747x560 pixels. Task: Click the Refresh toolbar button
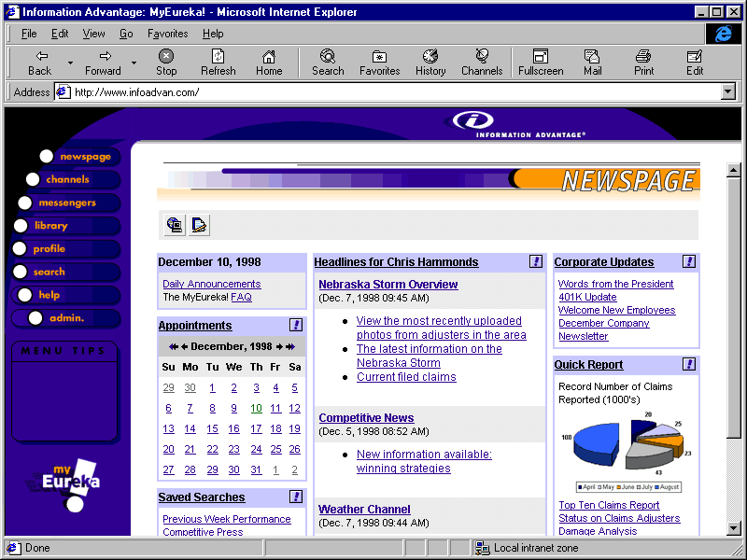218,63
